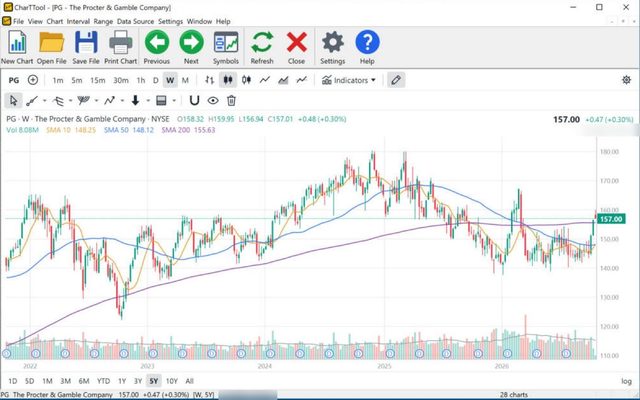Add a symbol with the plus circle icon

[33, 80]
